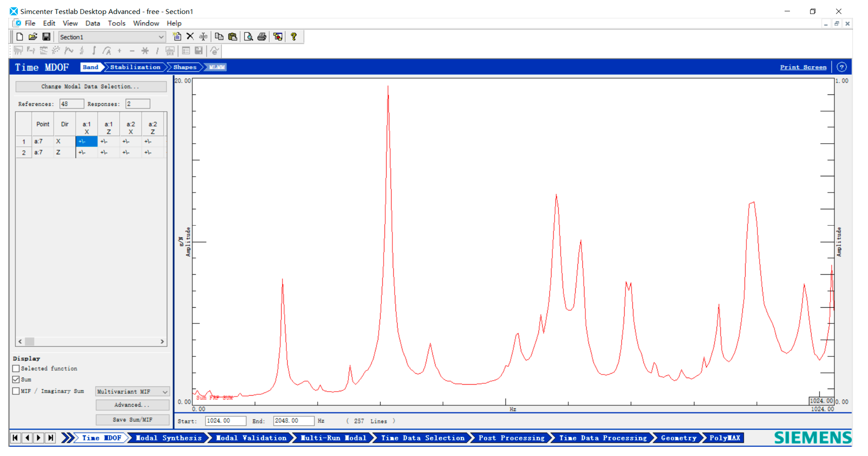The height and width of the screenshot is (456, 868).
Task: Click the Paste clipboard icon
Action: [233, 37]
